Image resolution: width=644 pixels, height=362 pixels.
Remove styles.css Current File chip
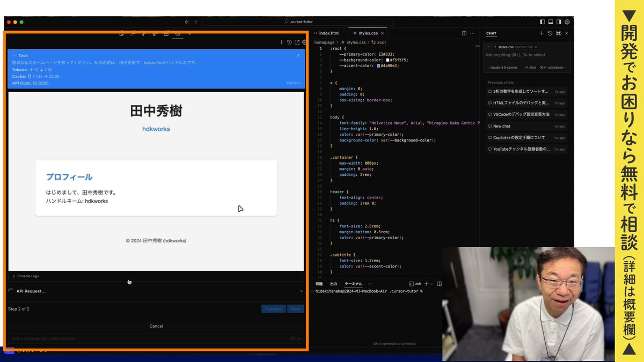[x=535, y=47]
